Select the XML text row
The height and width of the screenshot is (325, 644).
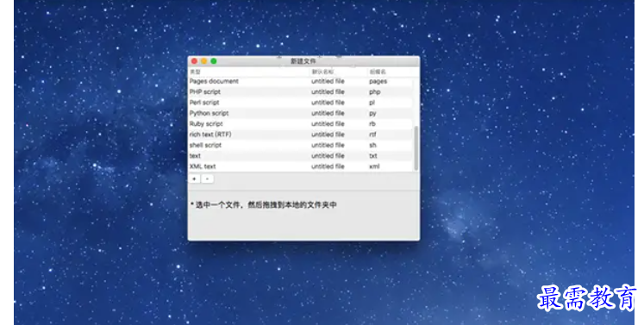(x=301, y=167)
